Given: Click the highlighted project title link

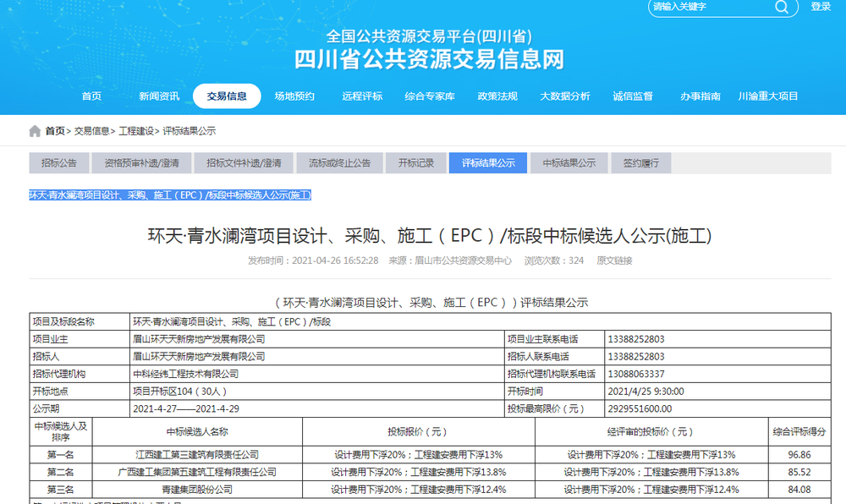Looking at the screenshot, I should [x=170, y=195].
